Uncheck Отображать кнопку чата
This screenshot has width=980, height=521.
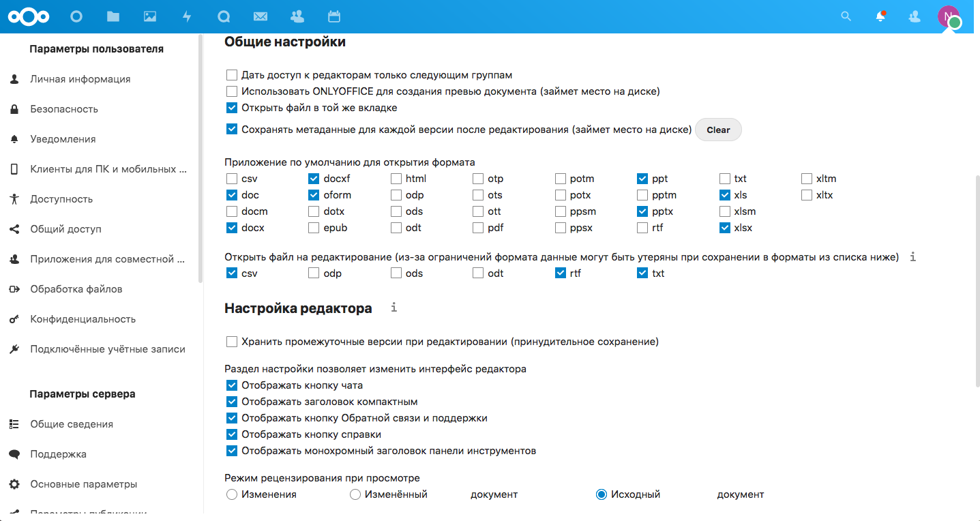point(232,385)
